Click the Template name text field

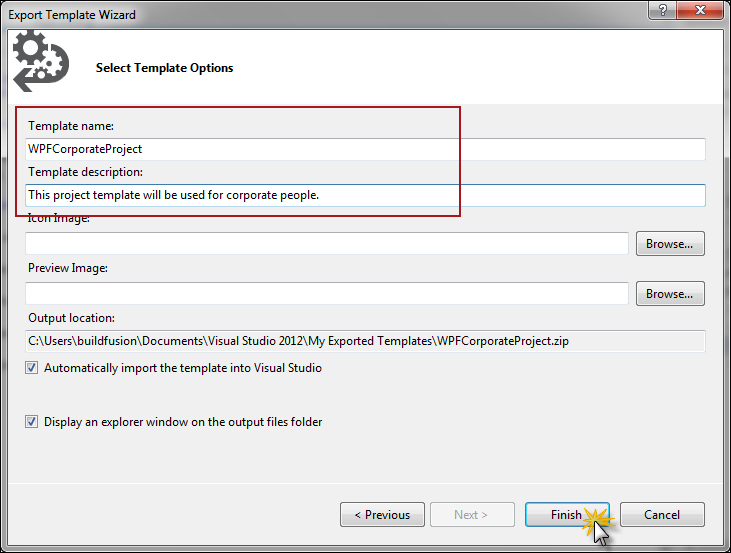point(365,149)
